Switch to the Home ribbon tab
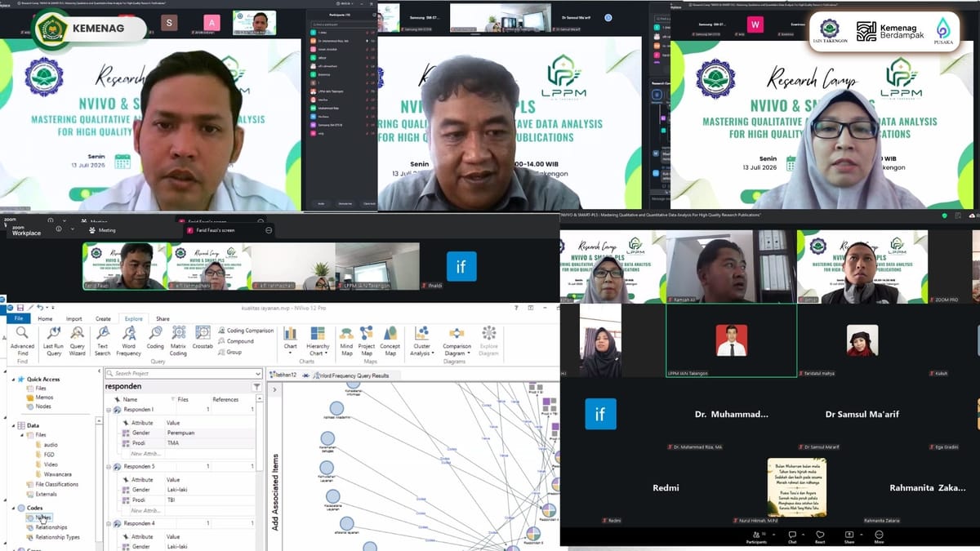Viewport: 980px width, 551px height. coord(45,319)
